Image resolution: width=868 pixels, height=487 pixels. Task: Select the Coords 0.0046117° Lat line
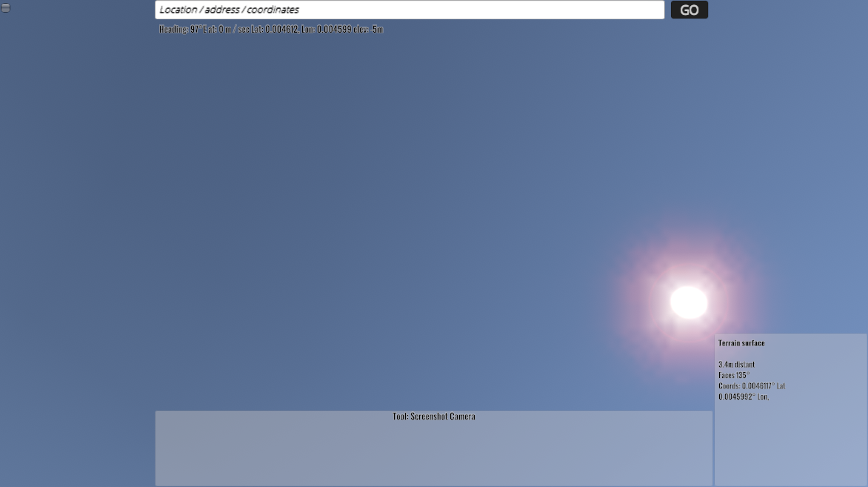(x=751, y=386)
